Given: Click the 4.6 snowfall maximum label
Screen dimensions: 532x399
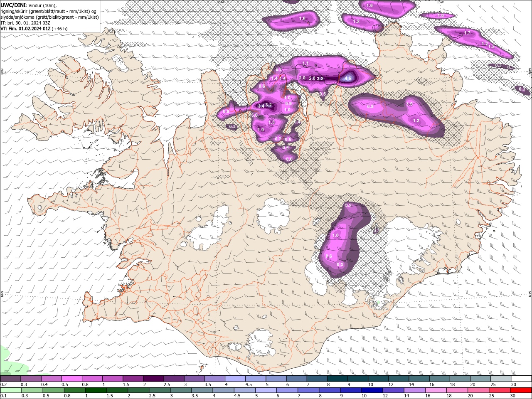Looking at the screenshot, I should [348, 78].
